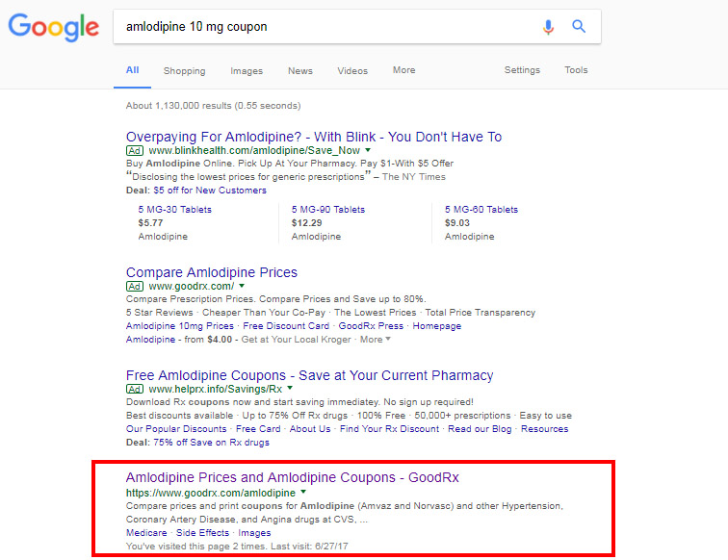Viewport: 728px width, 560px height.
Task: Expand the helprx.info URL dropdown arrow
Action: coord(290,388)
